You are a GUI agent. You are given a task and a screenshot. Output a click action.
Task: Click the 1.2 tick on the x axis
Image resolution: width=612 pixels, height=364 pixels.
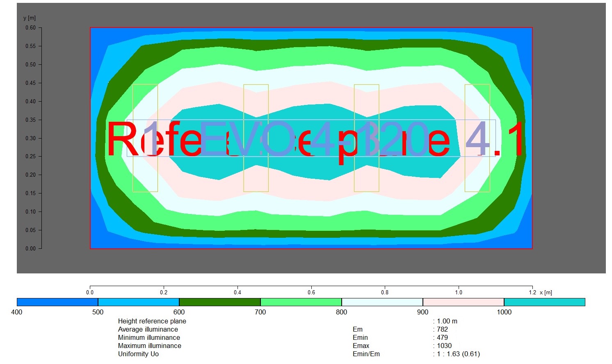click(532, 293)
